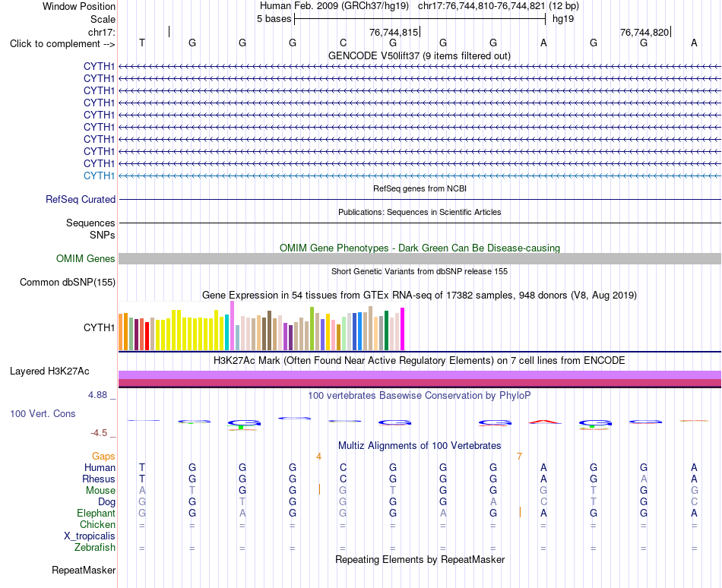
Task: Click the gray OMIM Genes item bar
Action: 420,258
